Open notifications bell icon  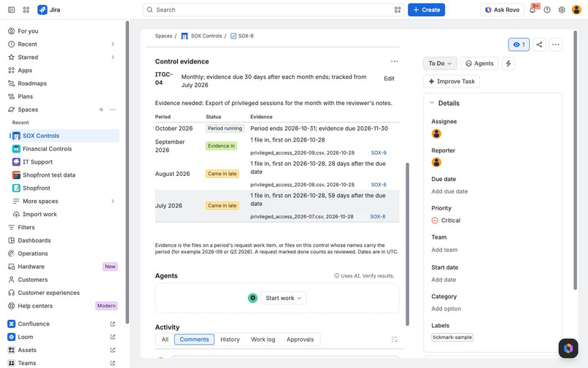533,9
